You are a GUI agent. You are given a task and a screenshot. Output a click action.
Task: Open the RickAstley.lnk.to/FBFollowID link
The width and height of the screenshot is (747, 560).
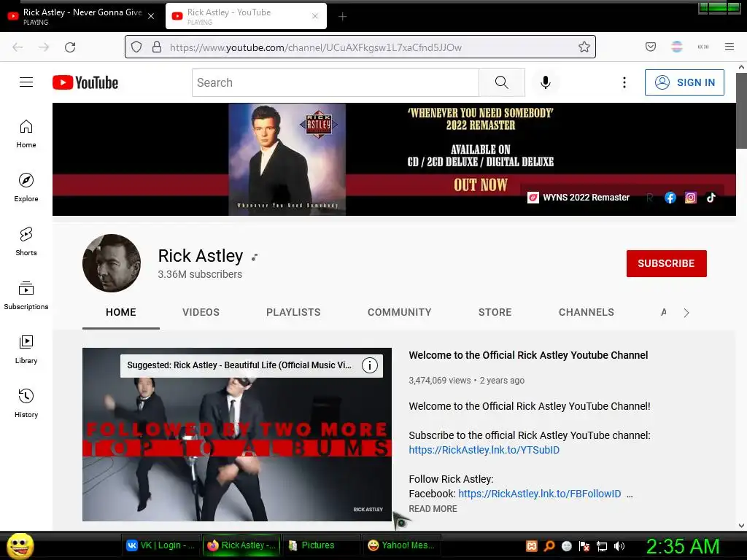click(540, 494)
